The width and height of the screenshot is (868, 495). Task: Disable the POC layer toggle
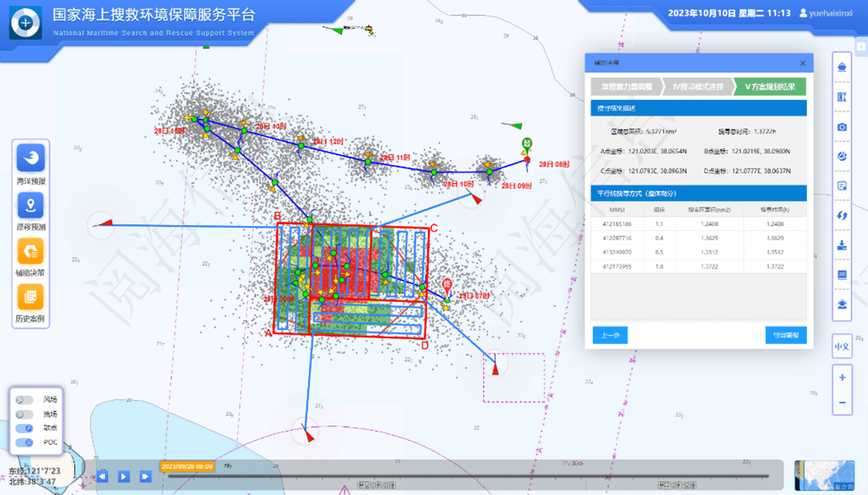tap(24, 442)
